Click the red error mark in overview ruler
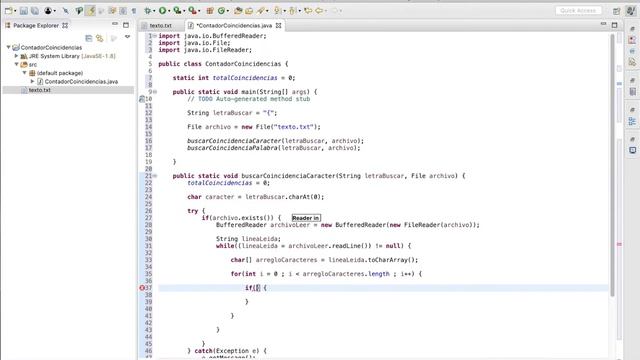Screen dimensions: 640x360 (619, 244)
